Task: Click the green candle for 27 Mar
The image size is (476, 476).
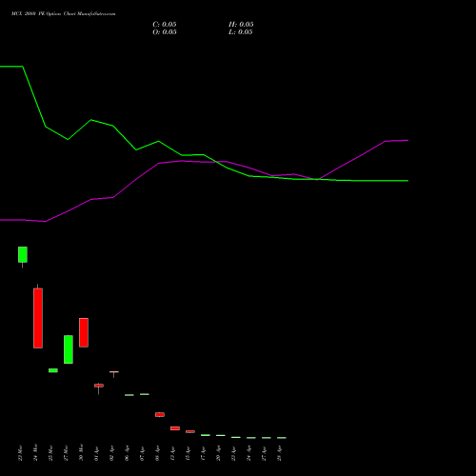Action: (x=69, y=349)
